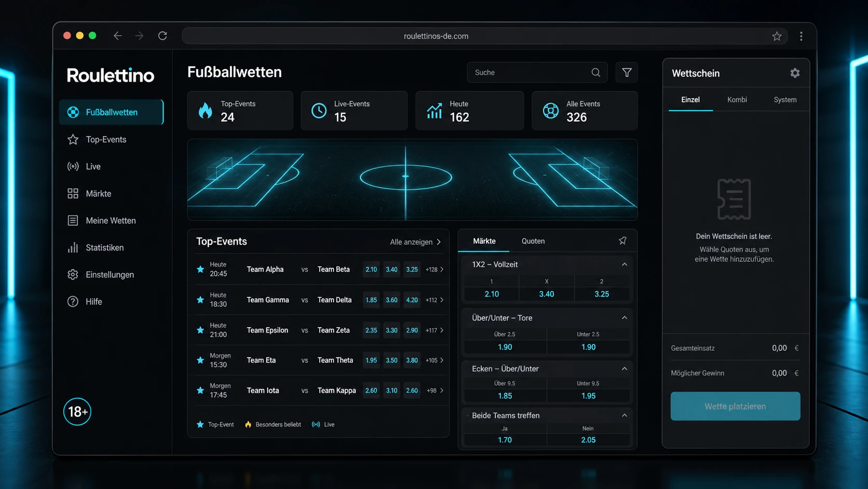The width and height of the screenshot is (868, 489).
Task: Open Alle anzeigen link in Top-Events
Action: (x=415, y=242)
